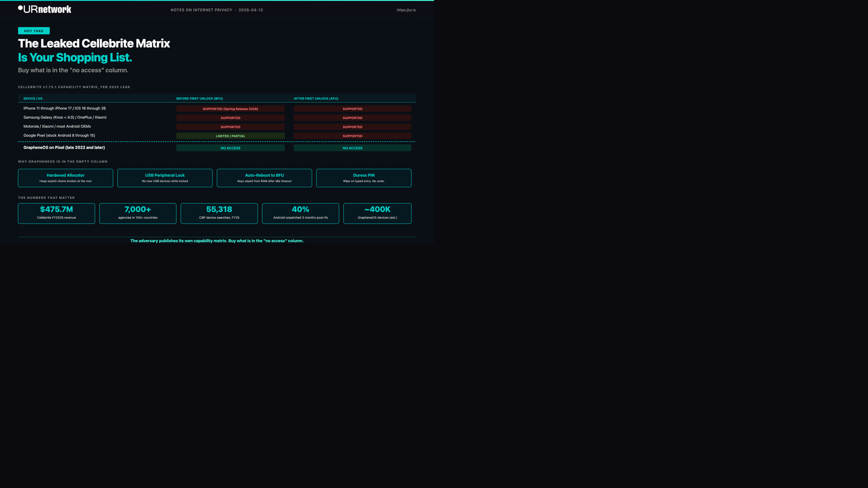Click the BFU NO ACCESS cell for GrapheneOS
The height and width of the screenshot is (488, 868).
tap(231, 148)
